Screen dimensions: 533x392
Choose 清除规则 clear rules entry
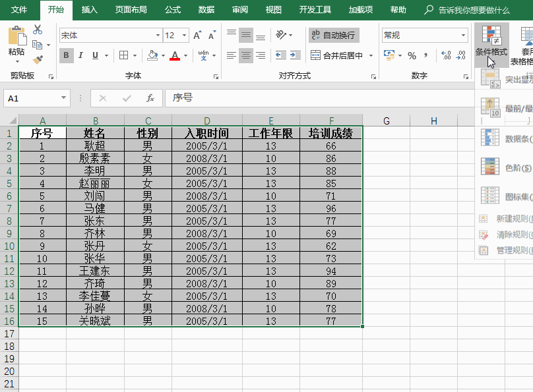[504, 235]
